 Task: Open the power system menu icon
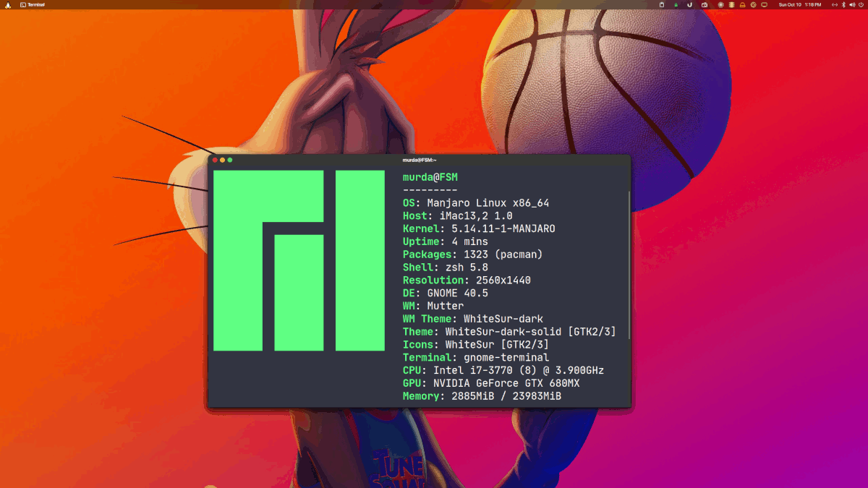861,4
